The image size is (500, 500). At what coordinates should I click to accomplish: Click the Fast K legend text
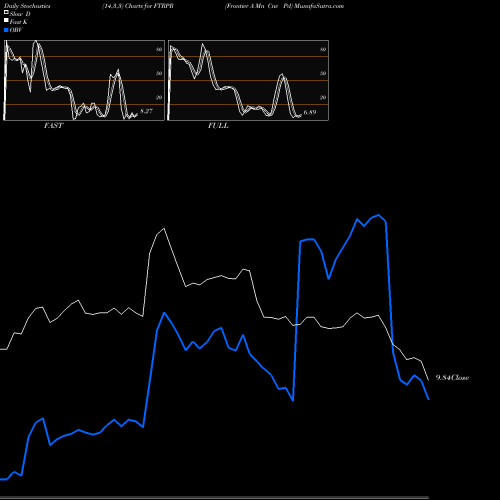pos(18,22)
